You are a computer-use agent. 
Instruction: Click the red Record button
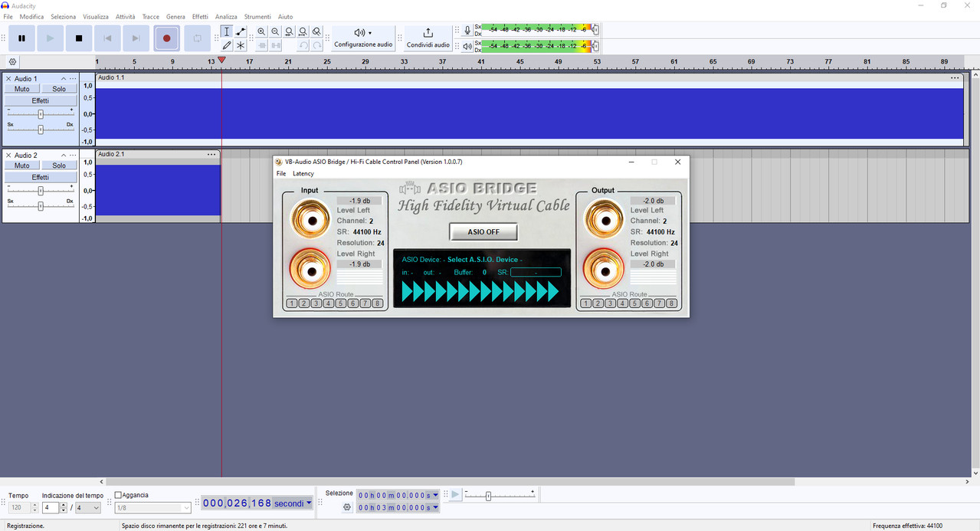[x=166, y=38]
